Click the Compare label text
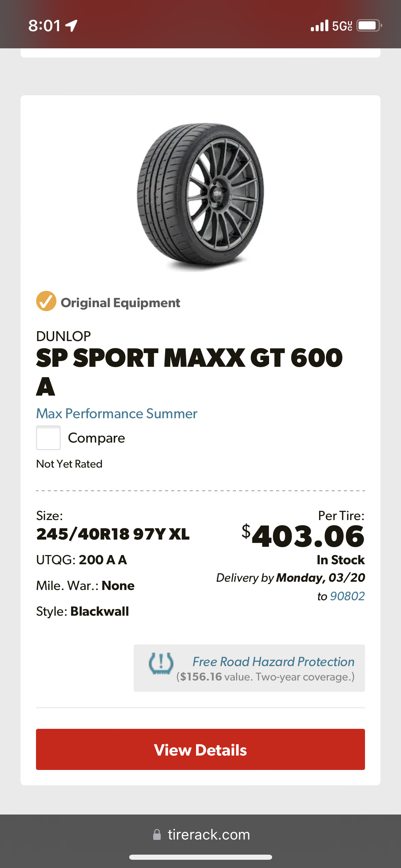 pos(96,438)
